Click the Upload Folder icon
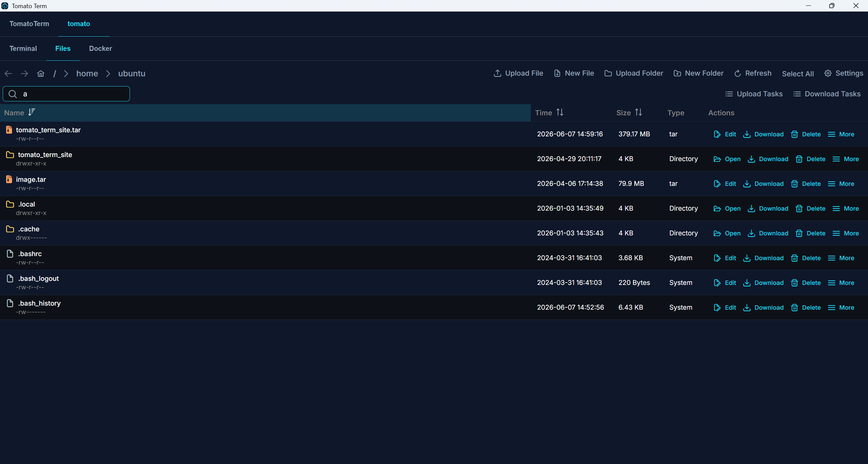This screenshot has width=868, height=464. [608, 73]
